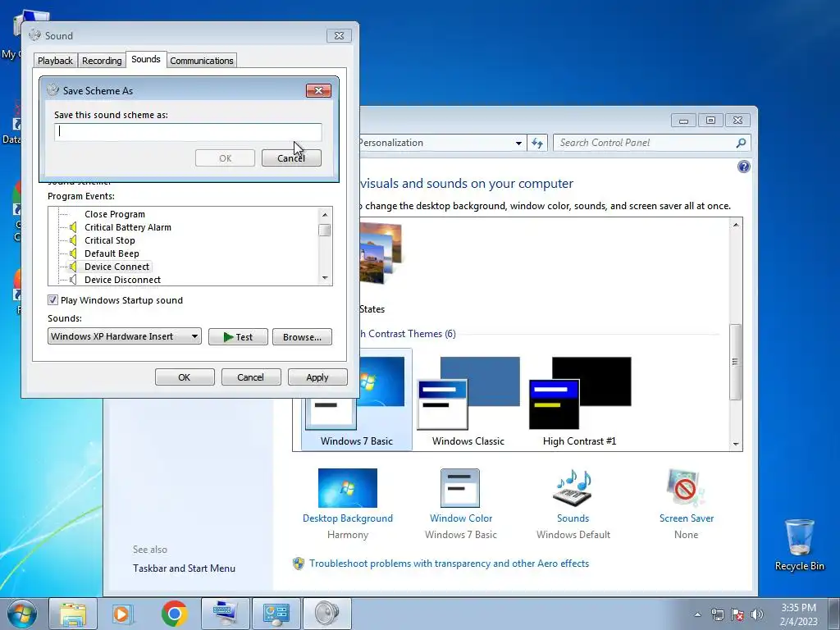Click the on-screen keyboard taskbar icon
The height and width of the screenshot is (630, 840).
[226, 614]
